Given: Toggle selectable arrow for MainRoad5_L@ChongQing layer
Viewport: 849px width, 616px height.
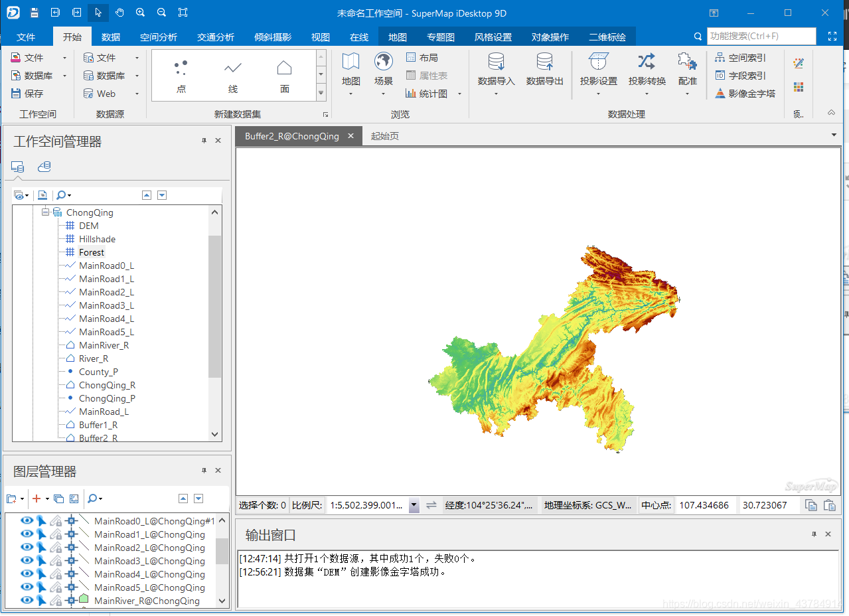Looking at the screenshot, I should 41,587.
